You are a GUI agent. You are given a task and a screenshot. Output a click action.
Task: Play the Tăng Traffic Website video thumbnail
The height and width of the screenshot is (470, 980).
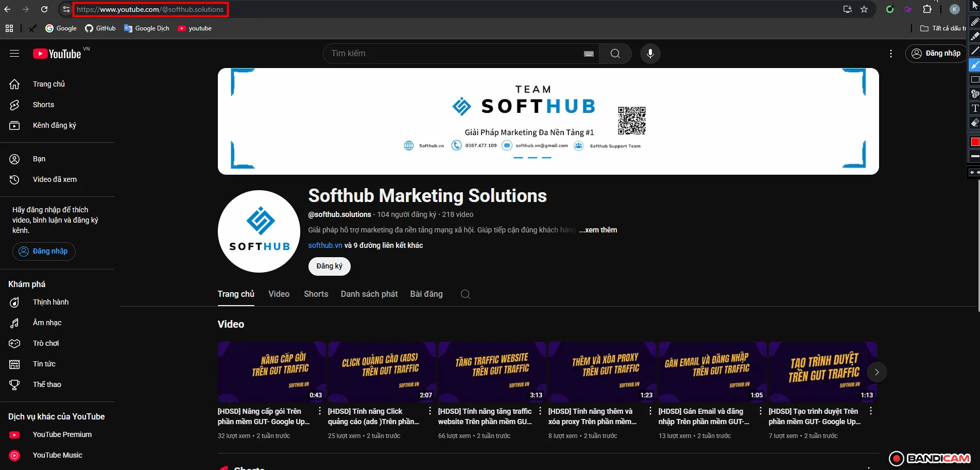(x=492, y=372)
